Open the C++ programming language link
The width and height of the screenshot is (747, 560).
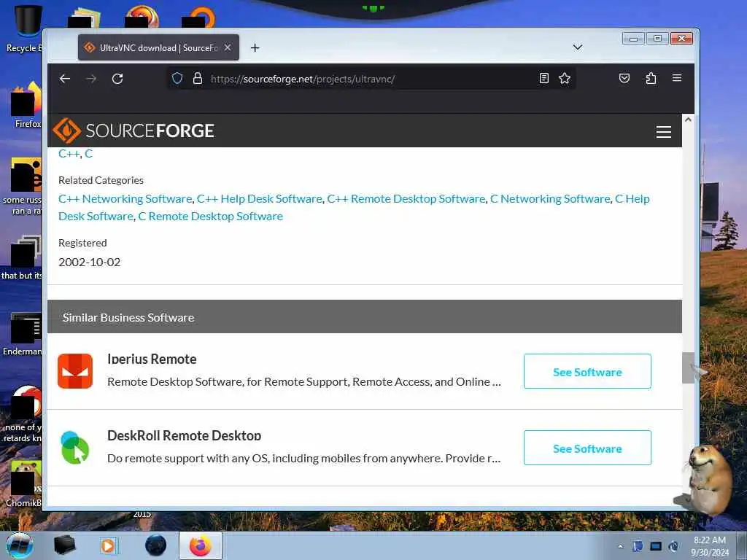[x=69, y=153]
